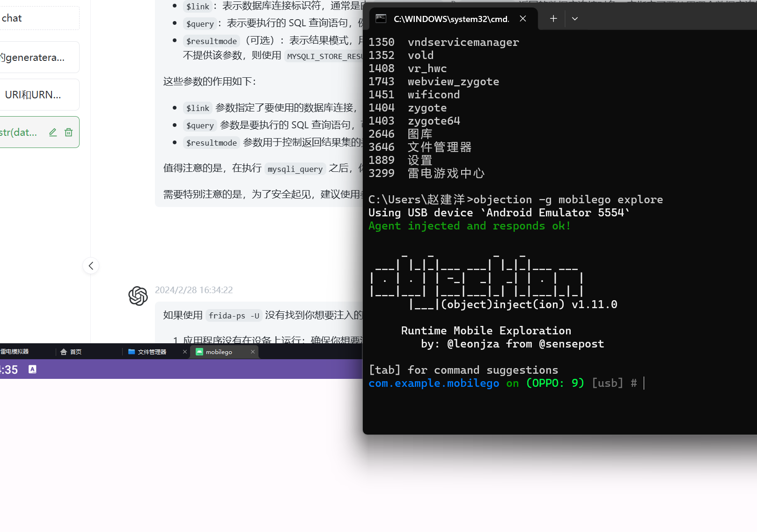Click 'vndservicemanager' process line in terminal
This screenshot has height=532, width=757.
coord(444,42)
